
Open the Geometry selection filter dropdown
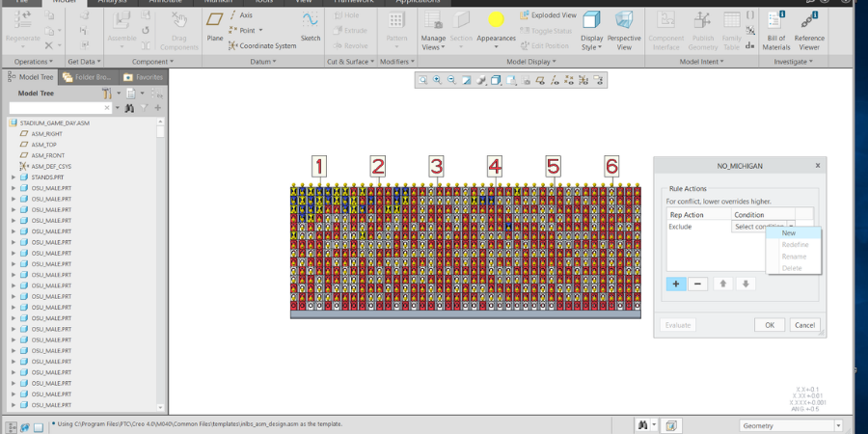[790, 425]
